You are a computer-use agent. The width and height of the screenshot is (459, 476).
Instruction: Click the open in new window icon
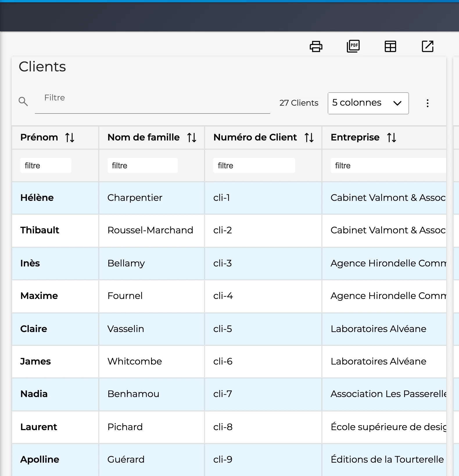coord(427,46)
